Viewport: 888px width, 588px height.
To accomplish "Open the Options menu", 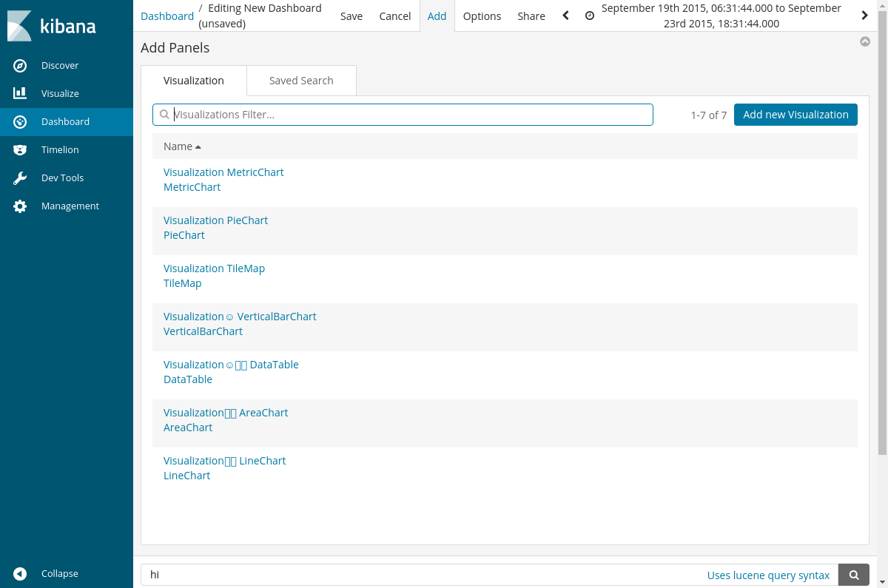I will click(x=482, y=16).
